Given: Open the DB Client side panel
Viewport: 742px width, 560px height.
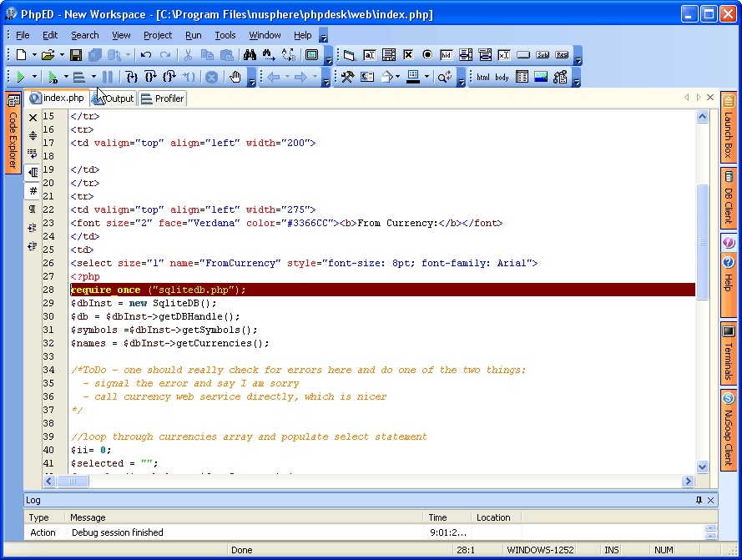Looking at the screenshot, I should (x=729, y=198).
